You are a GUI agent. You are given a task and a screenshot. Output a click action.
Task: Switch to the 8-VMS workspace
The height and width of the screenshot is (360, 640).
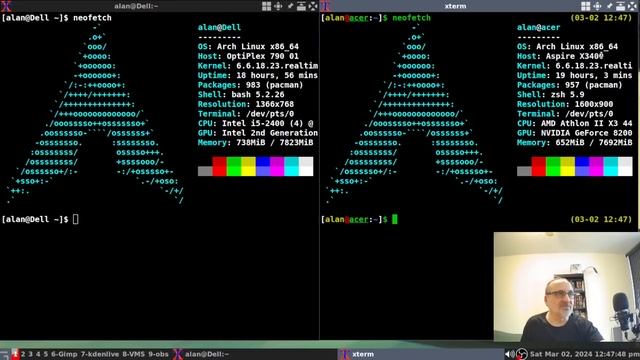pyautogui.click(x=133, y=354)
